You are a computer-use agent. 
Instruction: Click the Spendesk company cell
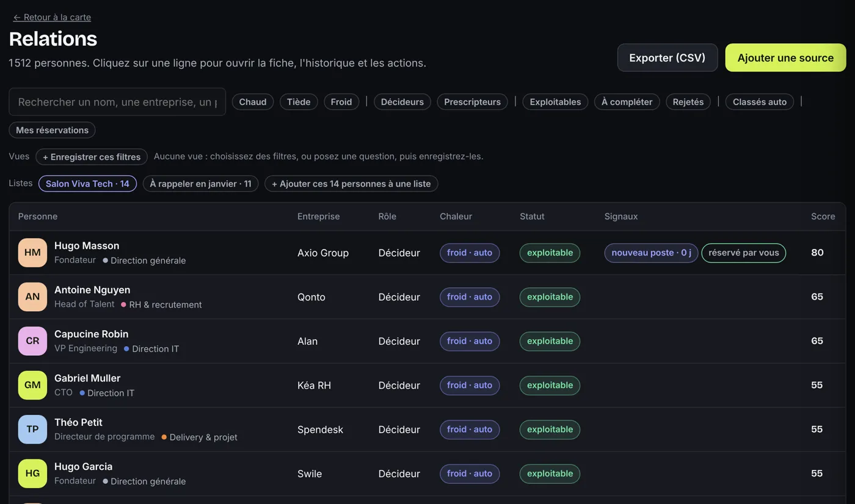click(x=320, y=430)
